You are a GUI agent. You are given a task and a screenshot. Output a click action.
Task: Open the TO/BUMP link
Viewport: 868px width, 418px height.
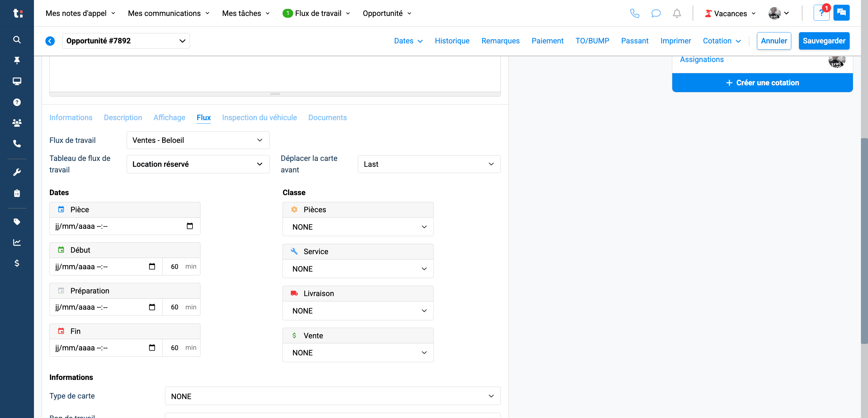592,41
